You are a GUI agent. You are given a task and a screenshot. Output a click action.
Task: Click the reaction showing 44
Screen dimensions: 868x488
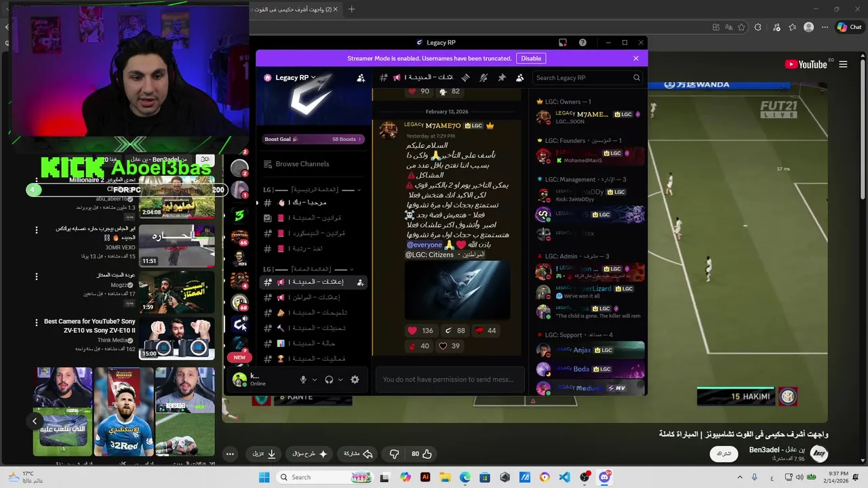(486, 331)
